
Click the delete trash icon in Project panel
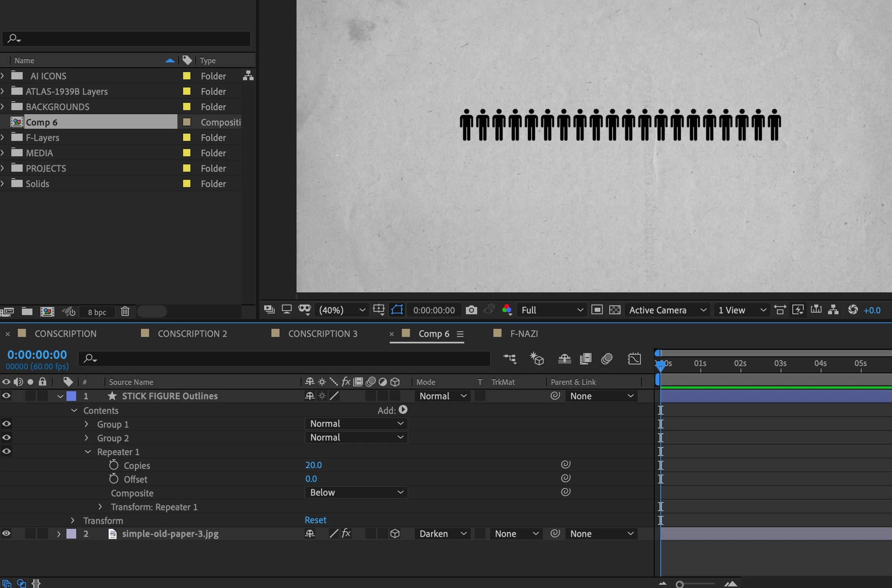pyautogui.click(x=125, y=311)
